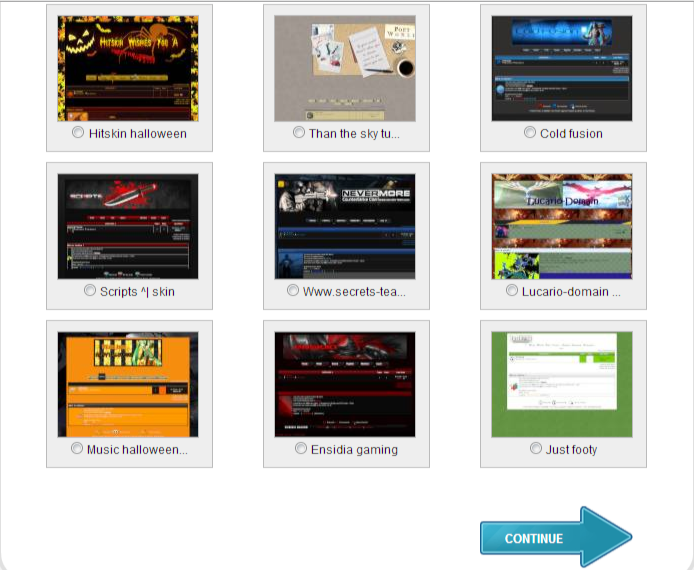Click the Just footy label
The height and width of the screenshot is (570, 694).
pyautogui.click(x=571, y=450)
